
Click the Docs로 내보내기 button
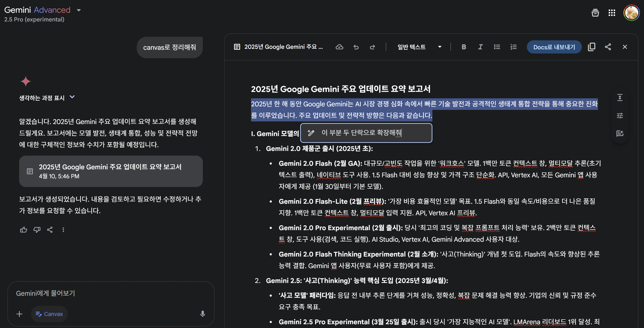tap(554, 47)
